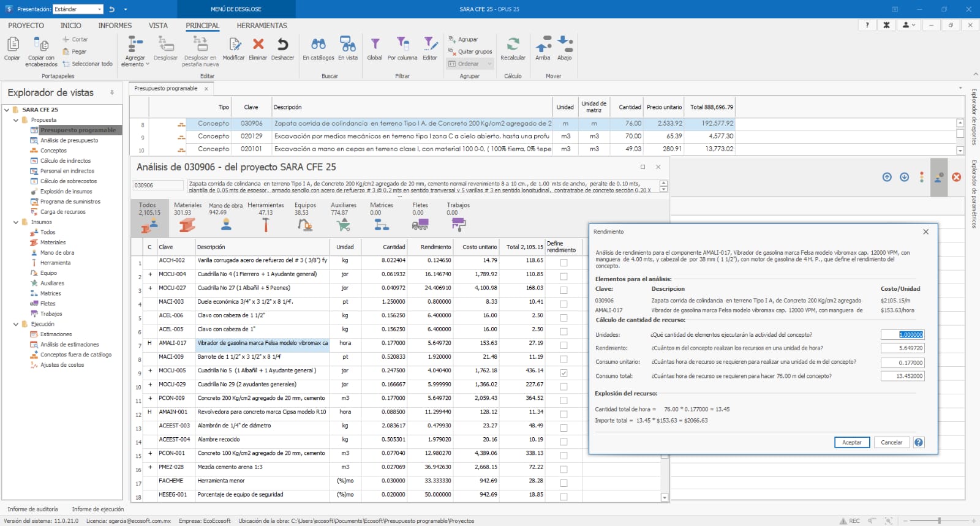The width and height of the screenshot is (980, 526).
Task: Open the Presentación Estándar dropdown
Action: [99, 9]
